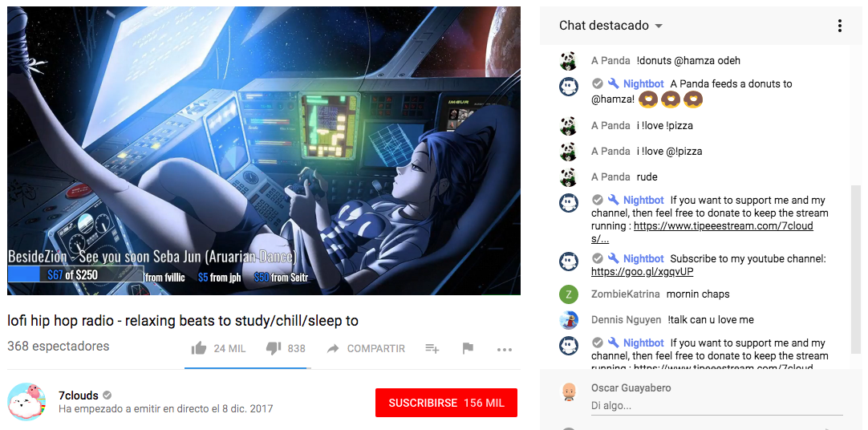The image size is (868, 430).
Task: Click the thumbs-up like icon
Action: (198, 348)
